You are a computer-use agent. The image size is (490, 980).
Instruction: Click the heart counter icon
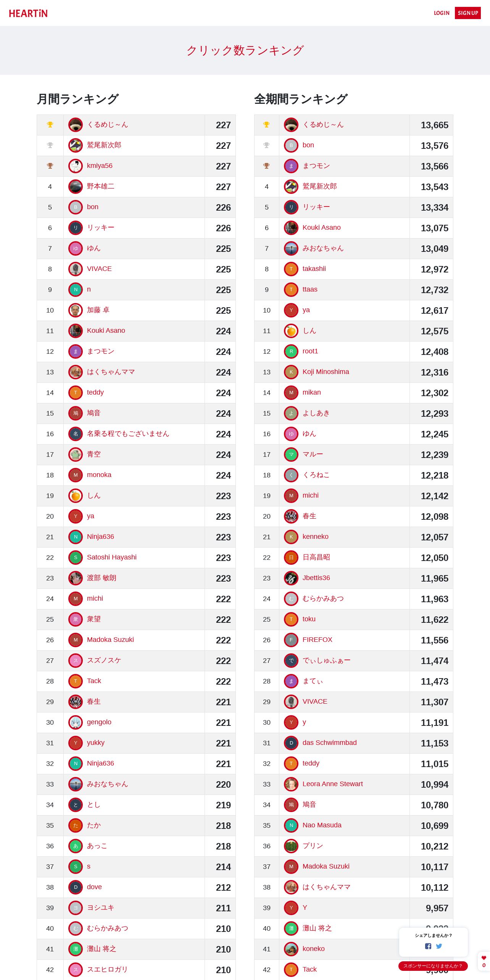[484, 957]
